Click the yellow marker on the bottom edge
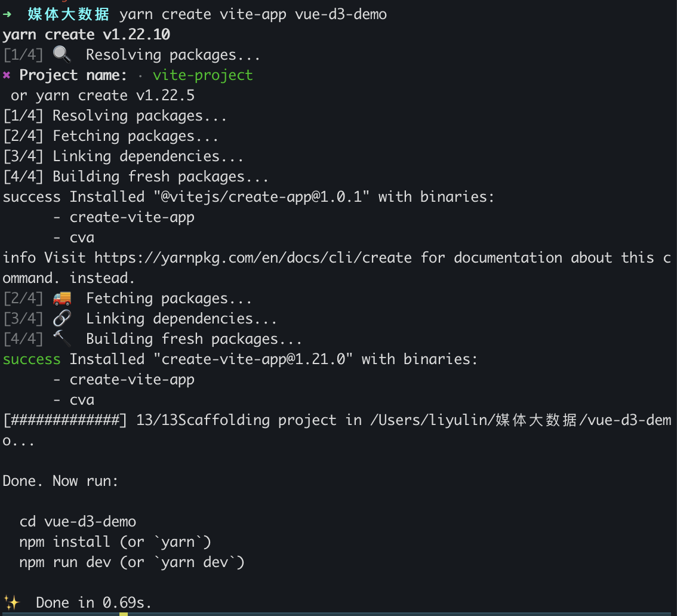Viewport: 677px width, 616px height. [124, 614]
